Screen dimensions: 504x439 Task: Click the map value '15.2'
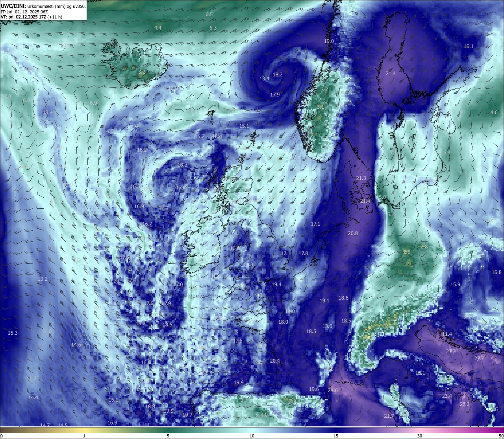coord(200,136)
